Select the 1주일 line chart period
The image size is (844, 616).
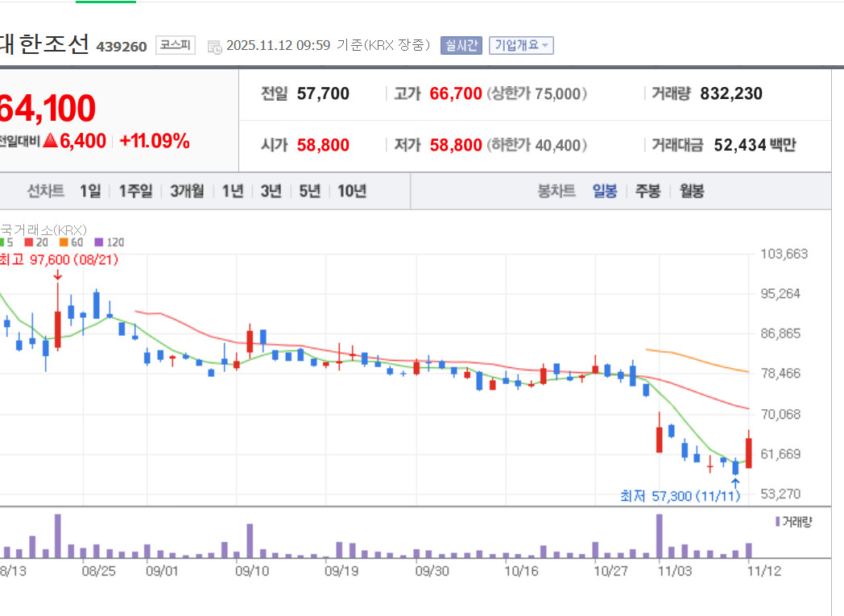pos(135,191)
